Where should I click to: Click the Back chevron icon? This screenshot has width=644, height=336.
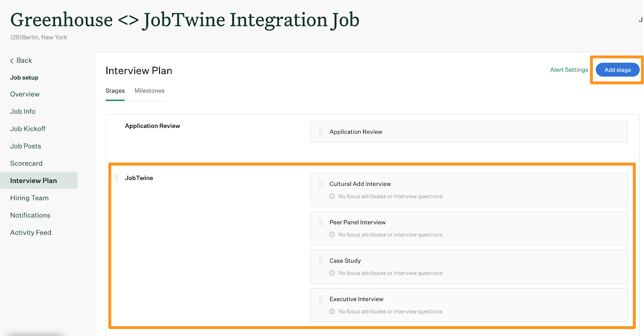pyautogui.click(x=12, y=61)
